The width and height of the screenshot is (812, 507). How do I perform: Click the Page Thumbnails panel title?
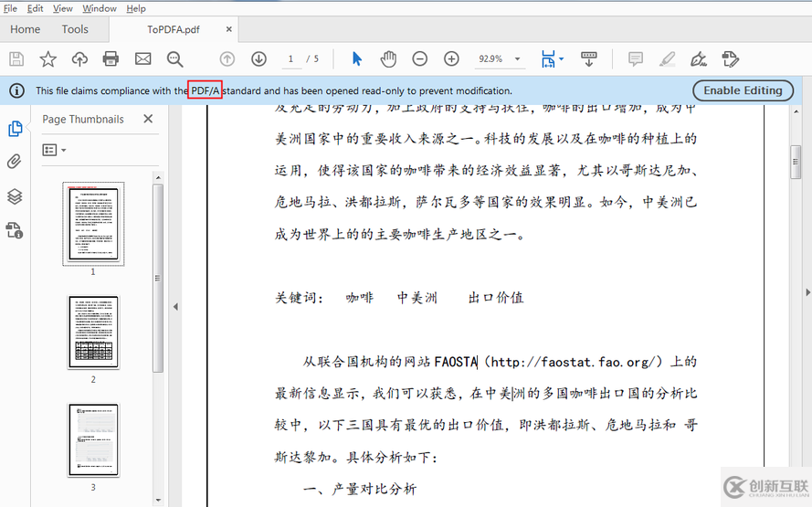coord(83,119)
